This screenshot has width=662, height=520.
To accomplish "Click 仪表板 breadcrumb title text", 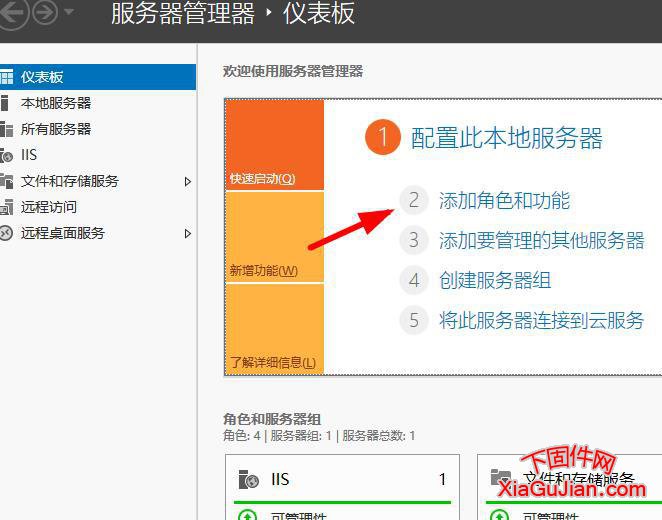I will click(319, 13).
